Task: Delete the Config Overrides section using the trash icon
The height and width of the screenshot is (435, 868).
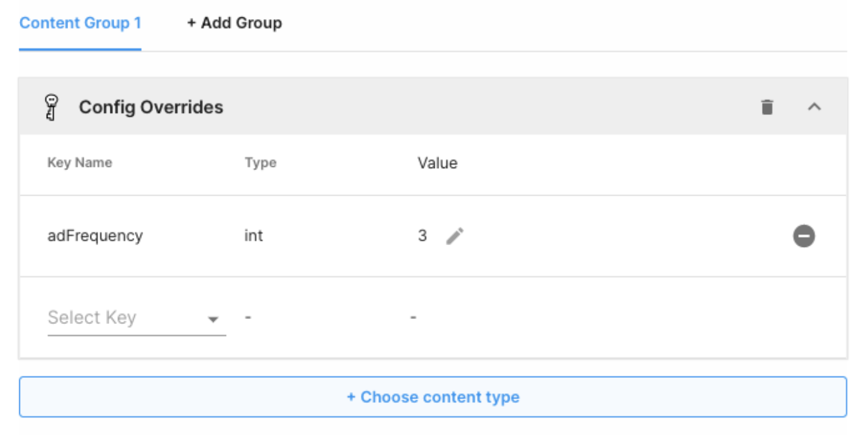Action: coord(767,107)
